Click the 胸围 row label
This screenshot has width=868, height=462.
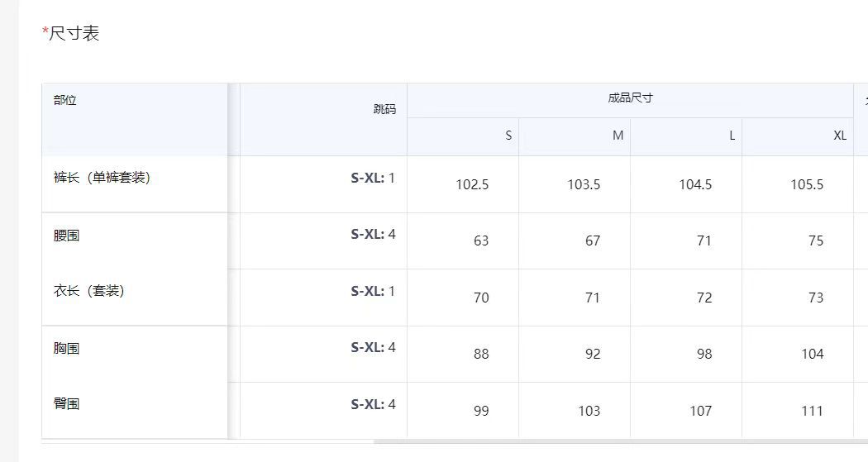(67, 348)
